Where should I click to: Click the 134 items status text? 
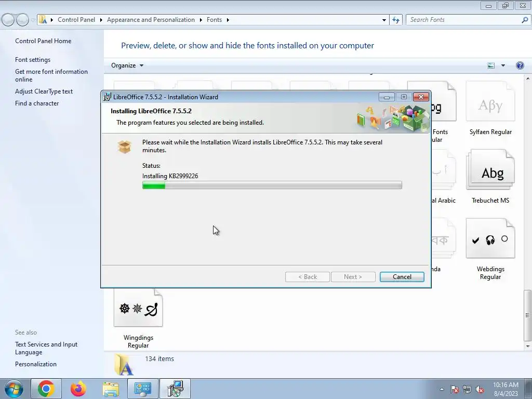tap(159, 358)
